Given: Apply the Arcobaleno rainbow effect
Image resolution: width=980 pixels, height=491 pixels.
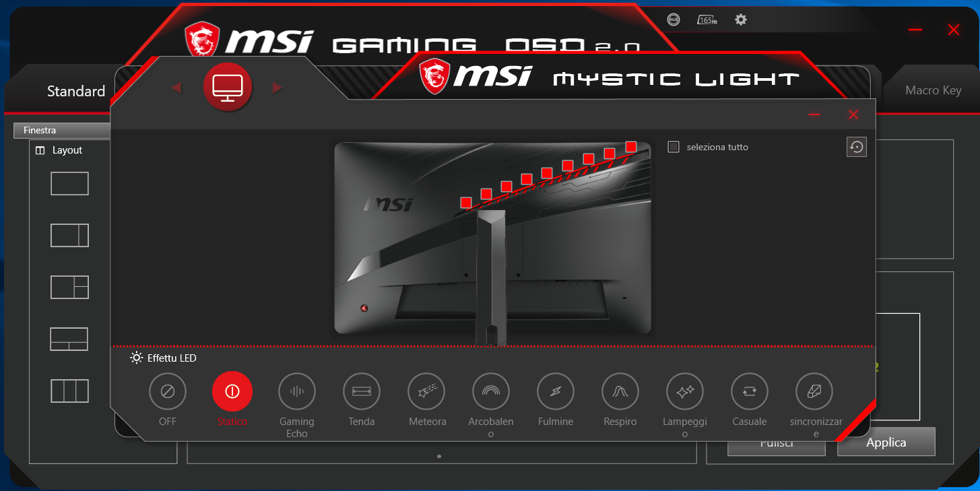Looking at the screenshot, I should [x=491, y=391].
